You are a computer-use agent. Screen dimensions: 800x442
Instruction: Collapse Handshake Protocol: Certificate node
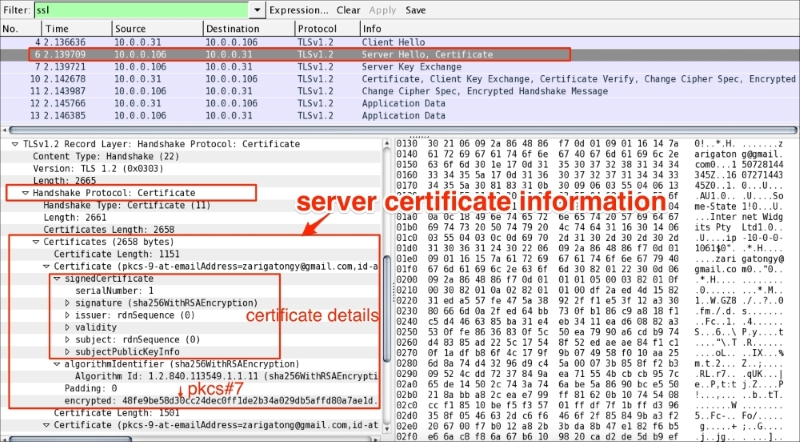tap(25, 193)
